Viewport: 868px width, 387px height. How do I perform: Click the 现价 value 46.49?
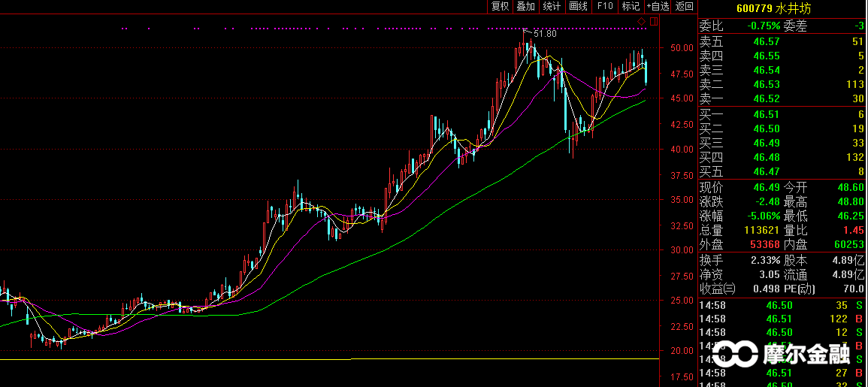(767, 188)
